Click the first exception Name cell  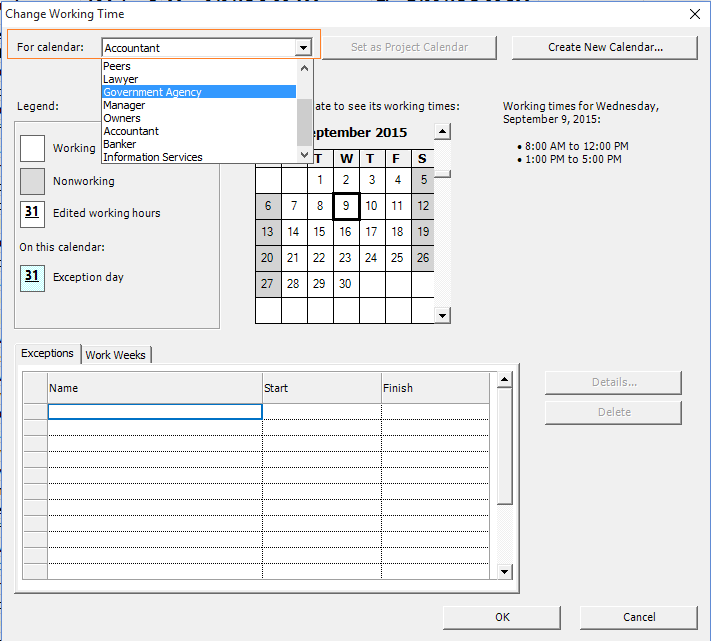click(x=155, y=412)
